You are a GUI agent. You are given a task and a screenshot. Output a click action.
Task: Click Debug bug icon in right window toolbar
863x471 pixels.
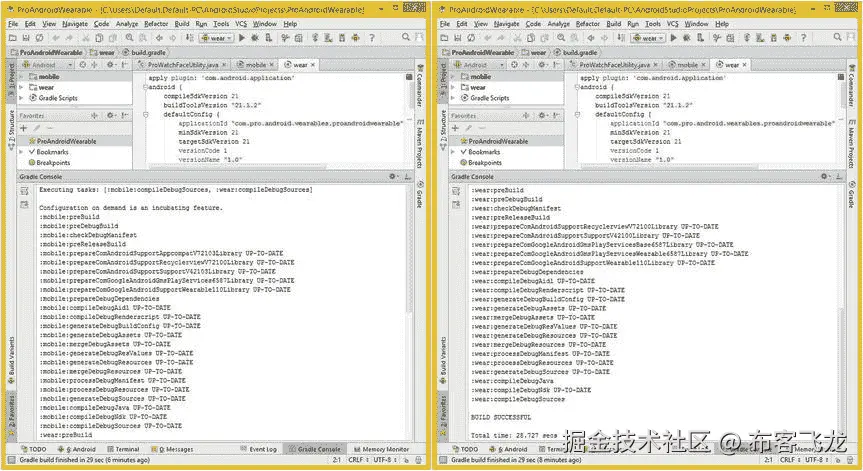(x=686, y=38)
